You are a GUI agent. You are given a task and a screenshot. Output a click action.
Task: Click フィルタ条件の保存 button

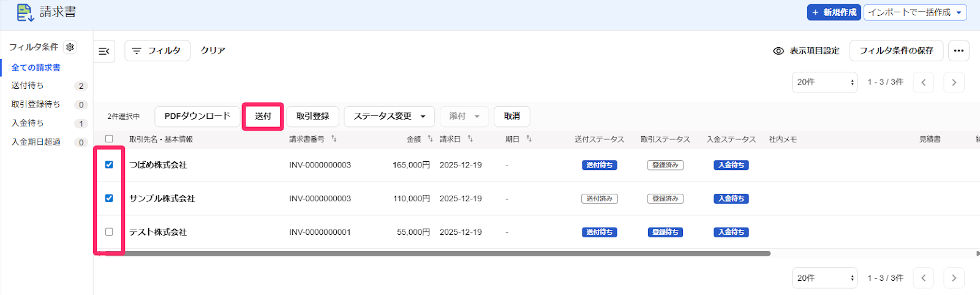click(x=896, y=51)
